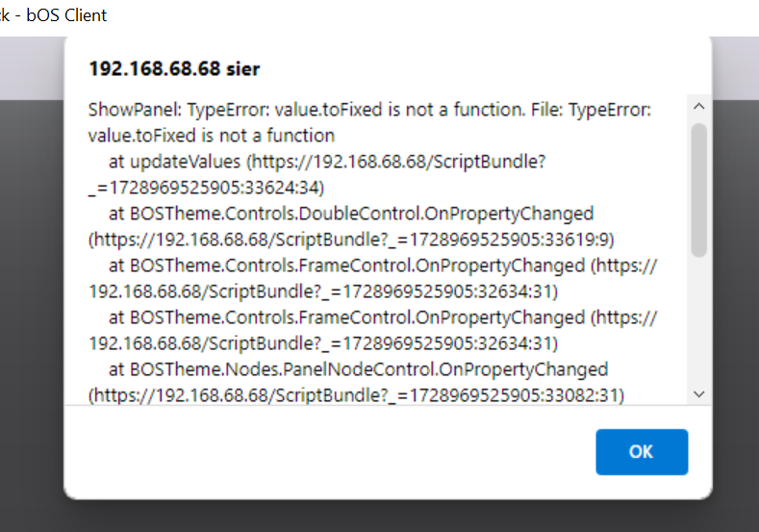This screenshot has height=532, width=759.
Task: Click the PanelNodeControl.OnPropertyChanged stack line
Action: [x=358, y=369]
